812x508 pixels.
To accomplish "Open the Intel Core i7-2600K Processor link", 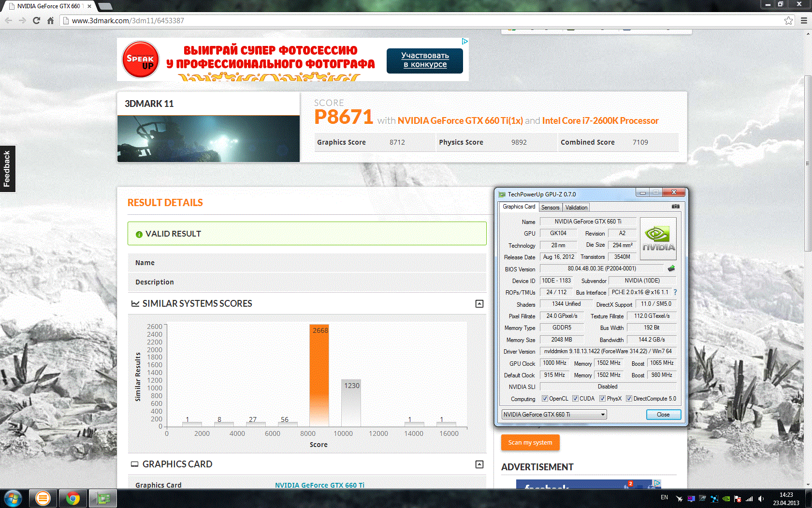I will click(600, 121).
